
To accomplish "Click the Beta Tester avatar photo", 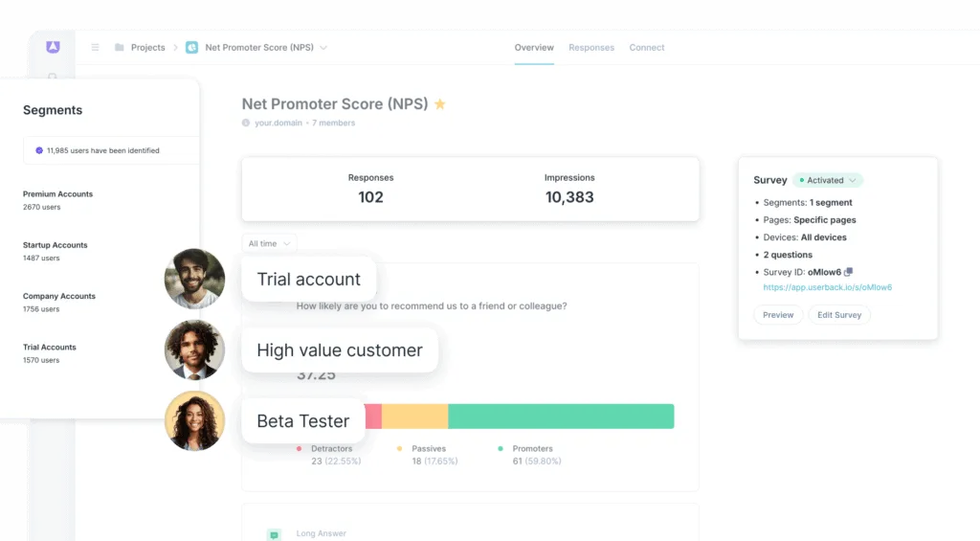I will [x=194, y=421].
